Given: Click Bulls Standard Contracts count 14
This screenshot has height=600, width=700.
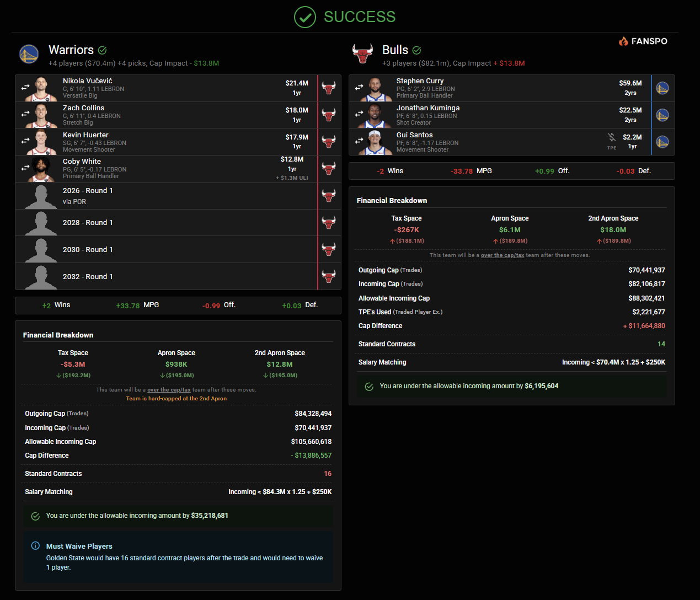Looking at the screenshot, I should (x=661, y=344).
